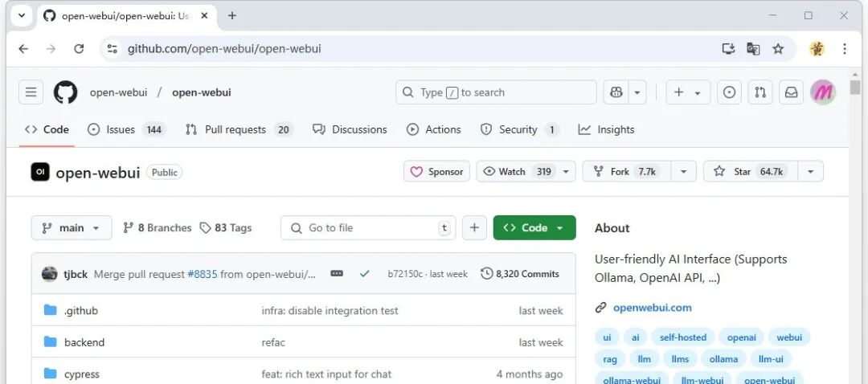The image size is (868, 384).
Task: Close the open-webui browser tab
Action: tap(204, 15)
